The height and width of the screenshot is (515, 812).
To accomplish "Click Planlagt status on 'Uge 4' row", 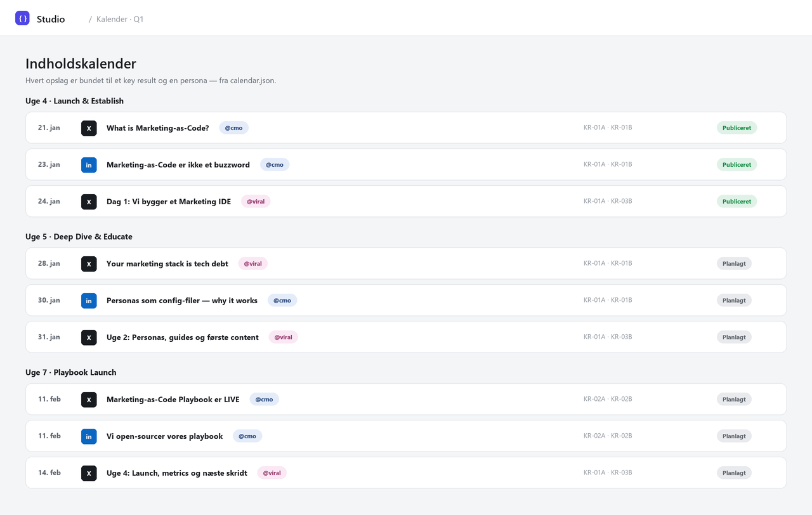I will tap(735, 473).
